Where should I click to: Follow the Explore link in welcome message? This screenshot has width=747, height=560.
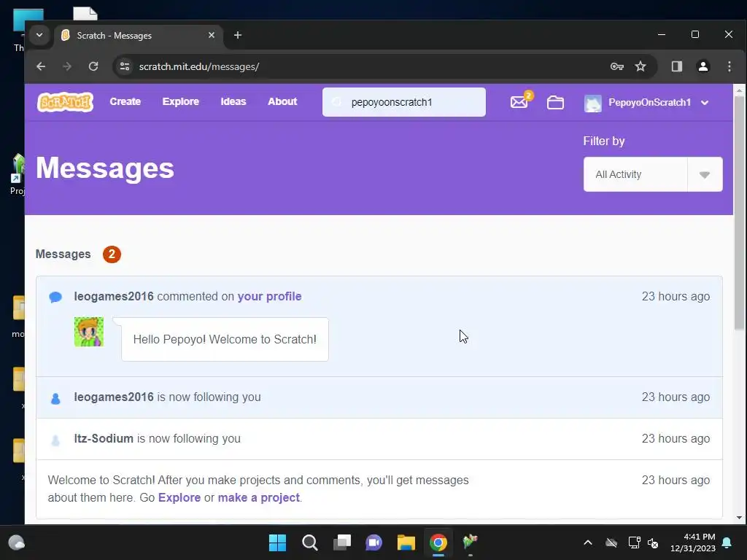(x=179, y=497)
